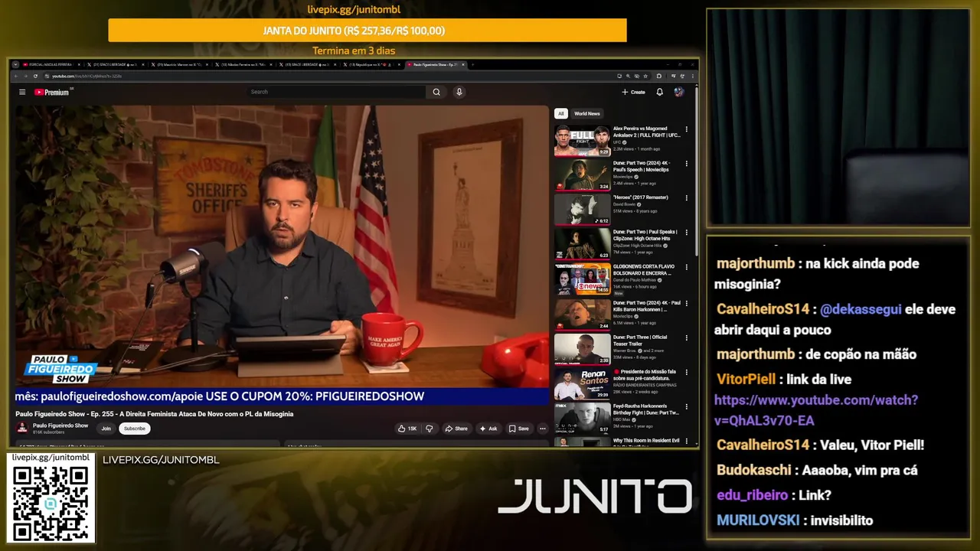Click the search magnifier button
This screenshot has height=551, width=980.
436,92
